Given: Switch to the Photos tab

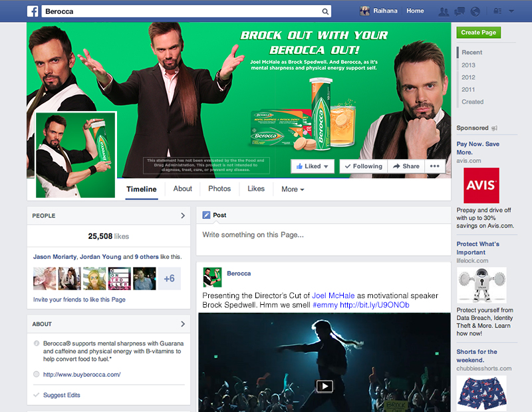Looking at the screenshot, I should tap(219, 189).
